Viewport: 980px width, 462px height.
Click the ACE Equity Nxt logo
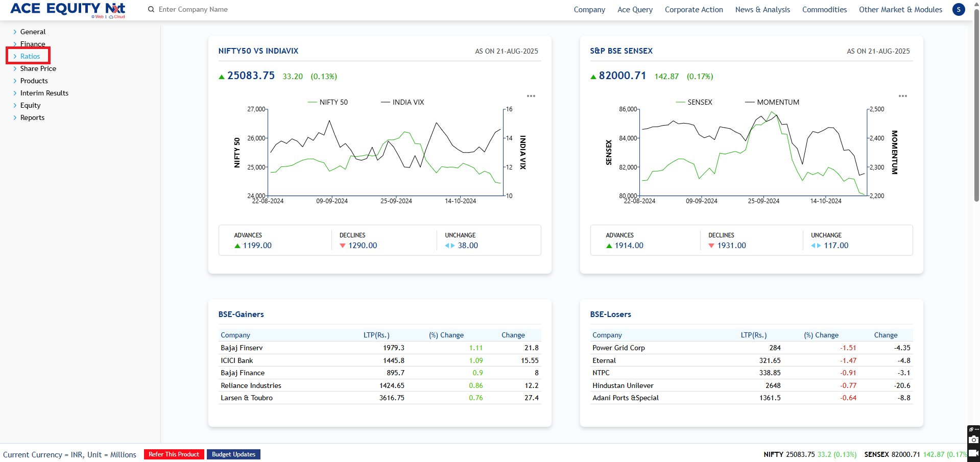[x=68, y=9]
